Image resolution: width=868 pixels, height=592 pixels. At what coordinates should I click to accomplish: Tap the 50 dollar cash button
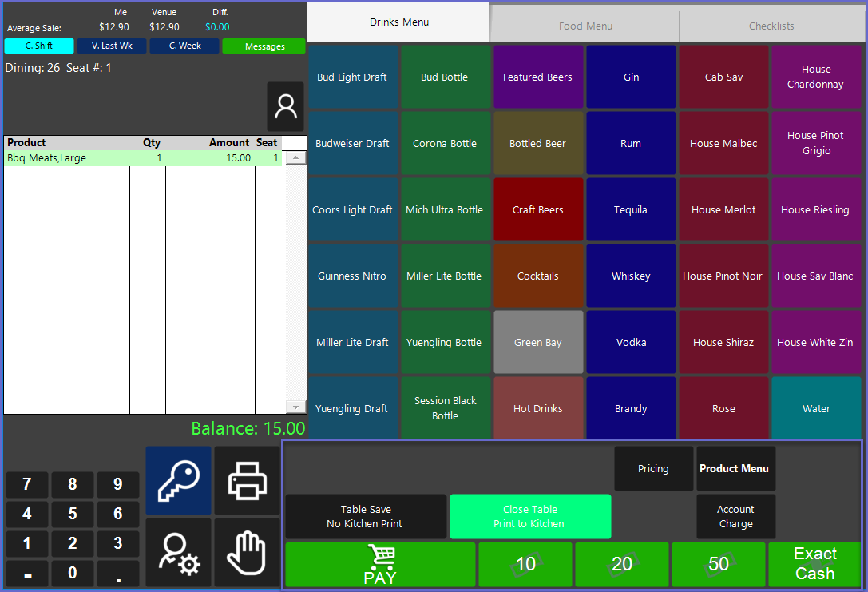[719, 564]
